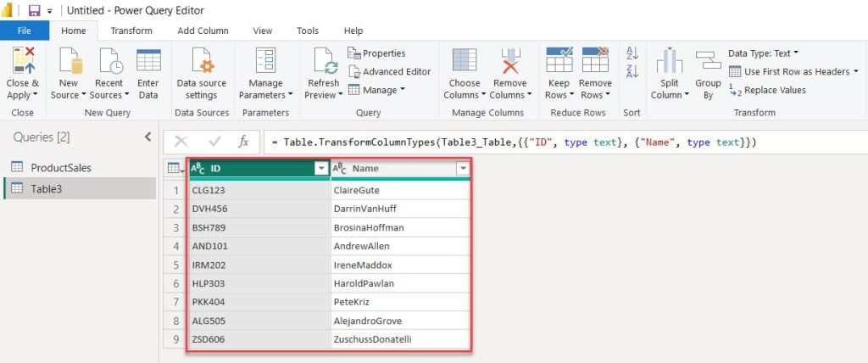
Task: Click the Close & Apply icon
Action: (23, 60)
